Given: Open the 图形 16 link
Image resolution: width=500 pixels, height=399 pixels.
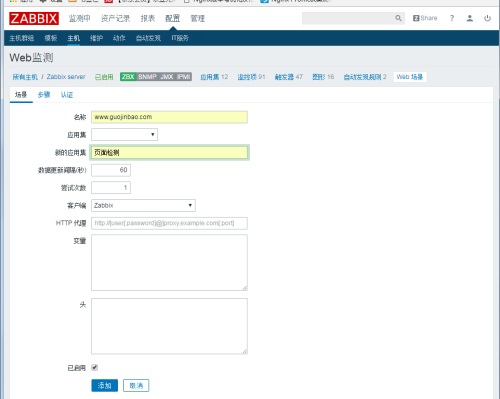Looking at the screenshot, I should [323, 77].
